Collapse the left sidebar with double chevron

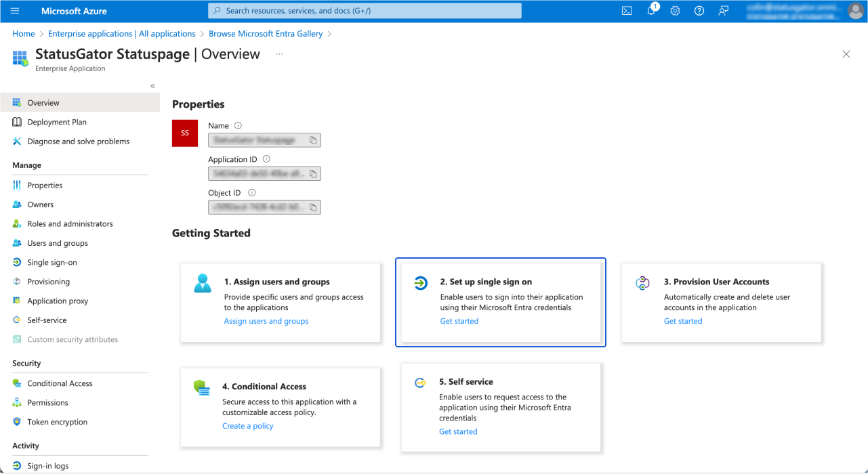point(152,86)
